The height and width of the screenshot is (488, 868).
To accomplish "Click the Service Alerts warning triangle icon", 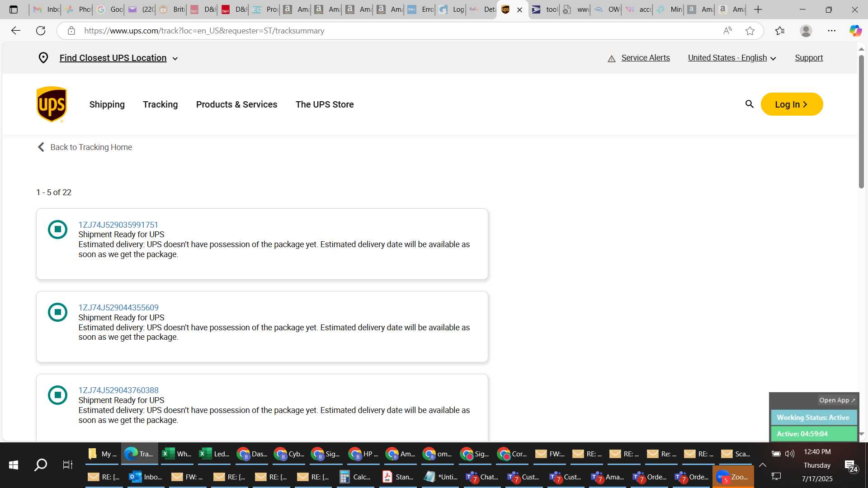I will pos(612,58).
